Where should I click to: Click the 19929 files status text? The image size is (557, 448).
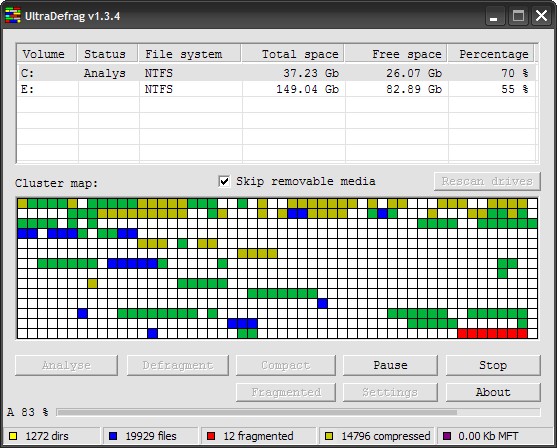tap(151, 436)
